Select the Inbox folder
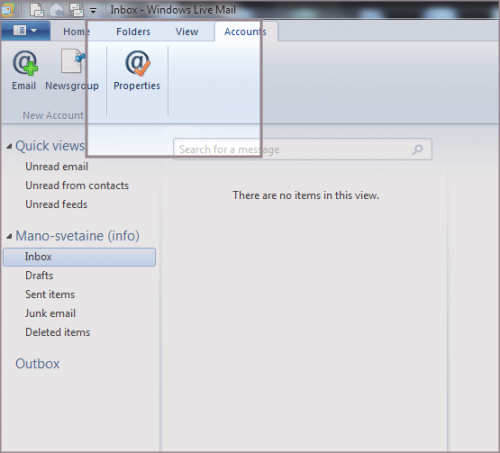This screenshot has width=500, height=453. tap(79, 257)
